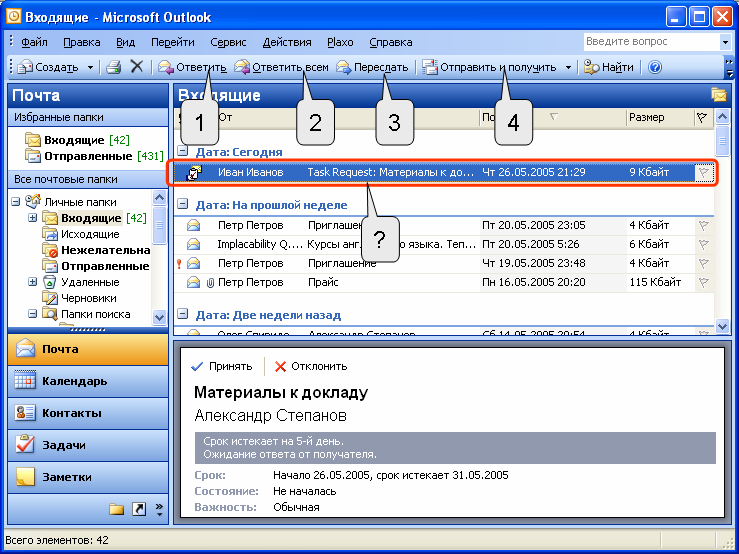
Task: Click the Find (Найти) button
Action: point(609,67)
